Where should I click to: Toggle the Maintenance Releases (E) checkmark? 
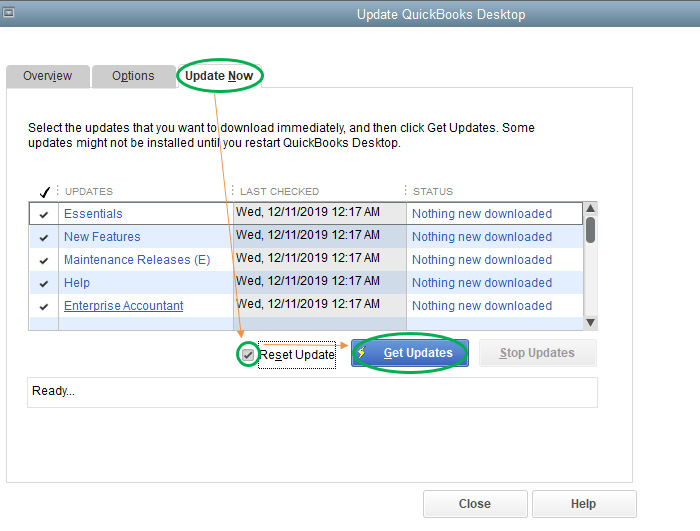point(44,260)
